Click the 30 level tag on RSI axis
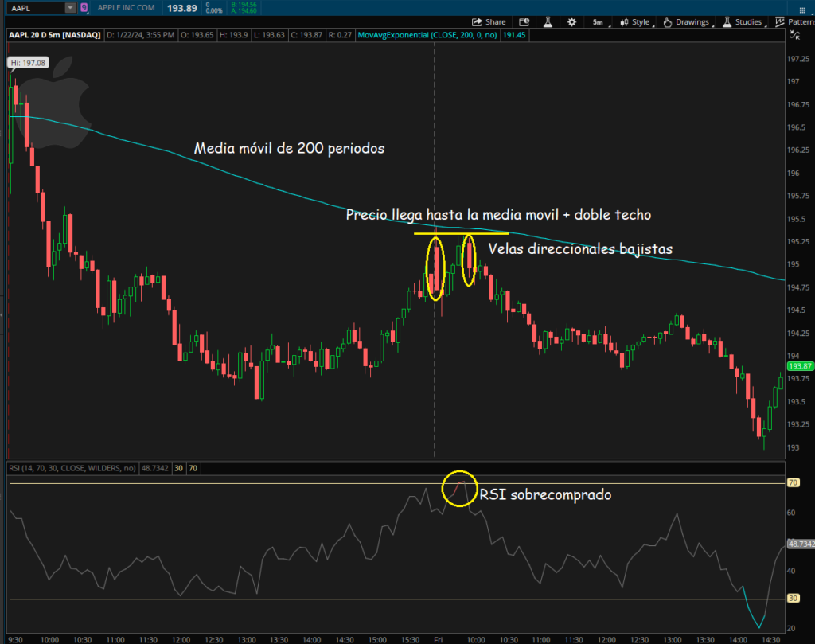The image size is (815, 644). click(794, 599)
